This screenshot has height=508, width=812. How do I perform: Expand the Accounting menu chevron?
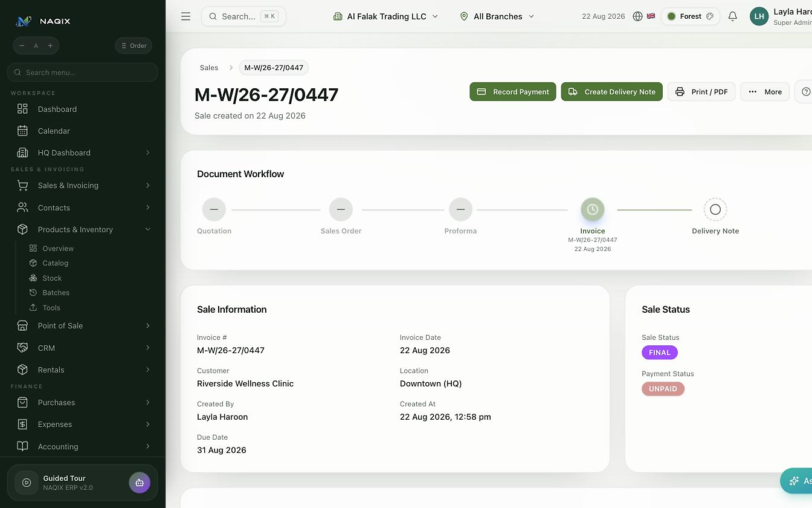pyautogui.click(x=148, y=446)
